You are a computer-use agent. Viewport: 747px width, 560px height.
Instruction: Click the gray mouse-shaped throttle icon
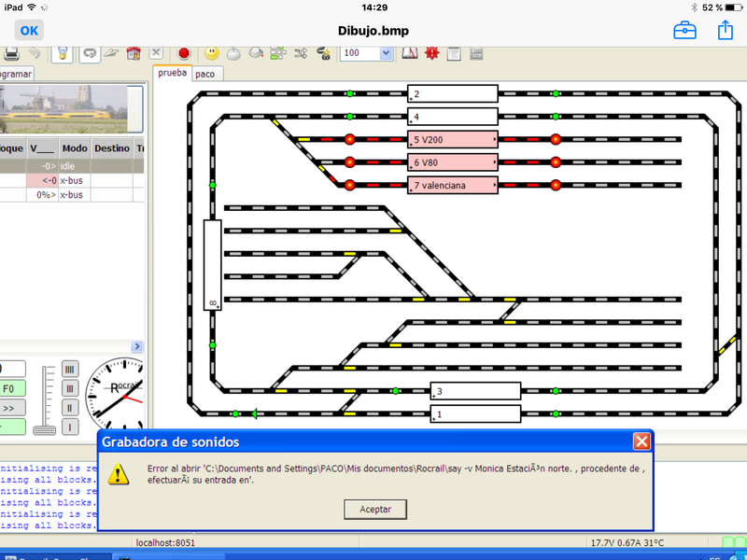click(233, 53)
